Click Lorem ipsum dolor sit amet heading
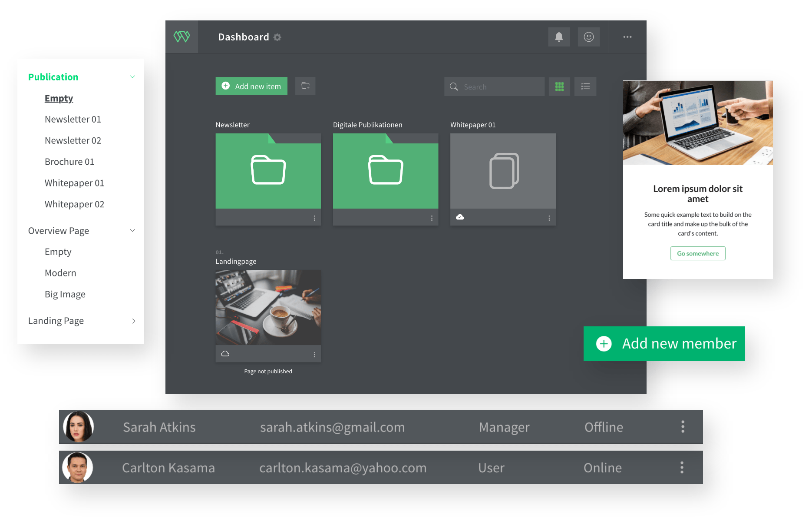This screenshot has width=812, height=528. tap(698, 194)
